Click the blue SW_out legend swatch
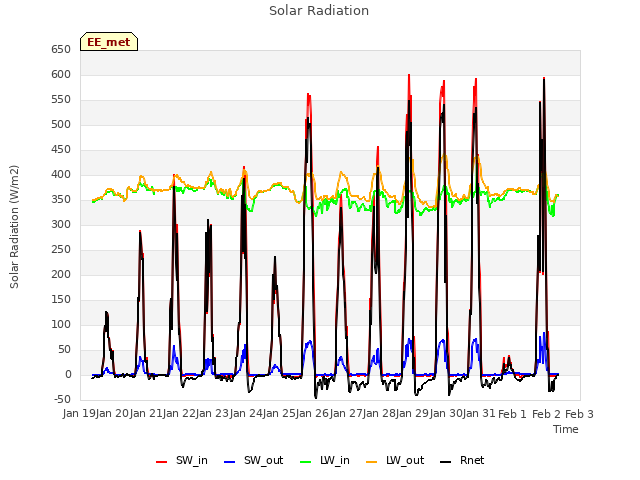This screenshot has height=480, width=640. pos(230,462)
